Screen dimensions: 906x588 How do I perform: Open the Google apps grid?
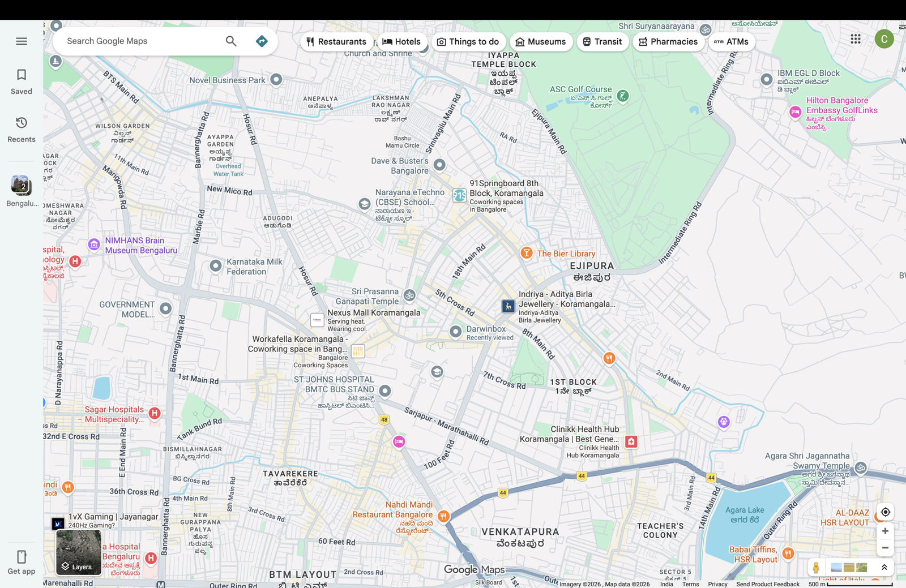point(855,39)
